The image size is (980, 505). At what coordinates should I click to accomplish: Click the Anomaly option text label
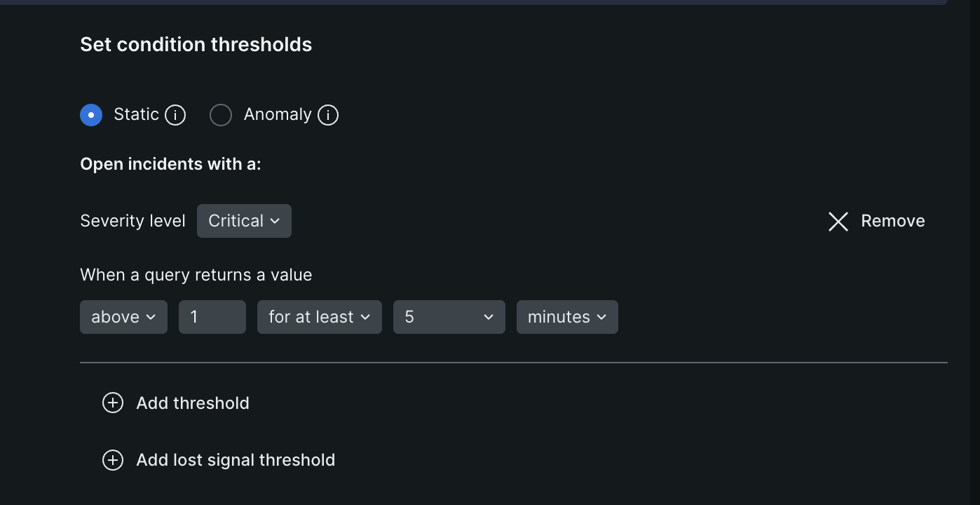click(278, 114)
